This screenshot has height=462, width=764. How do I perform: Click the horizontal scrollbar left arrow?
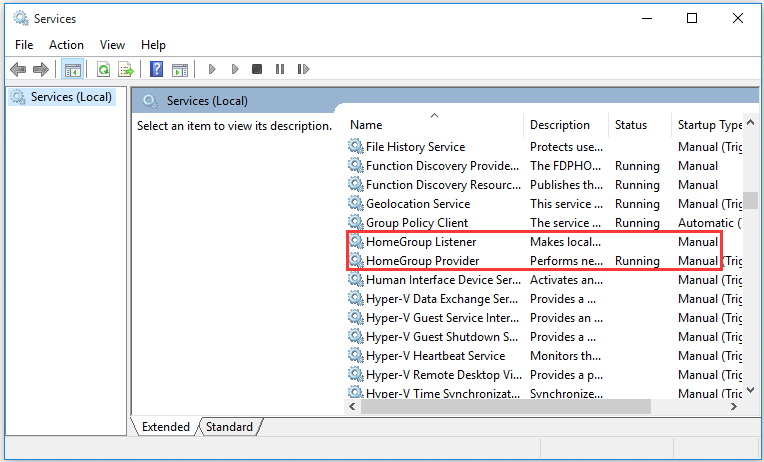pos(353,406)
